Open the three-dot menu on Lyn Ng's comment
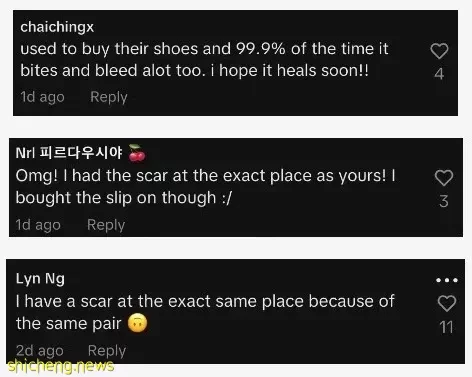Screen dimensions: 472x377 click(447, 280)
